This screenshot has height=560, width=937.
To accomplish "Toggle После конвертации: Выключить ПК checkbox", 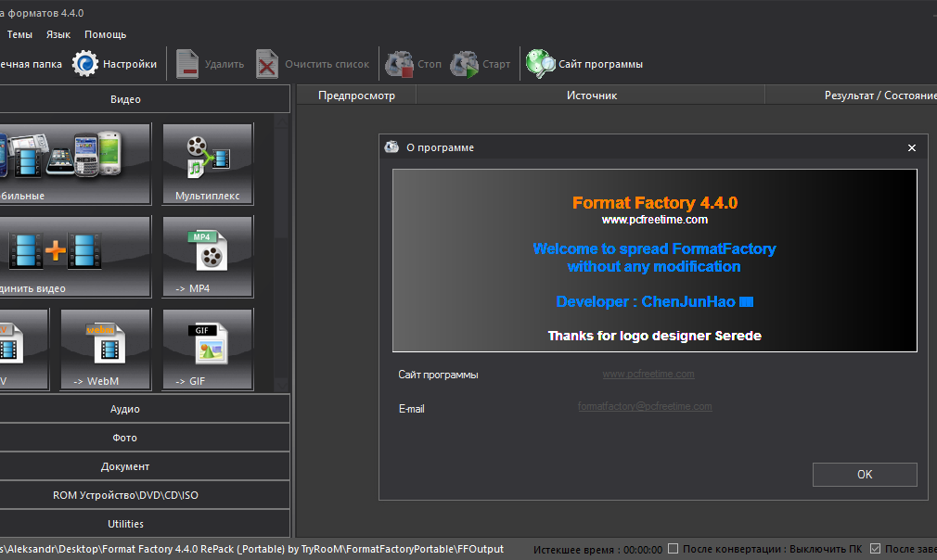I will 673,549.
